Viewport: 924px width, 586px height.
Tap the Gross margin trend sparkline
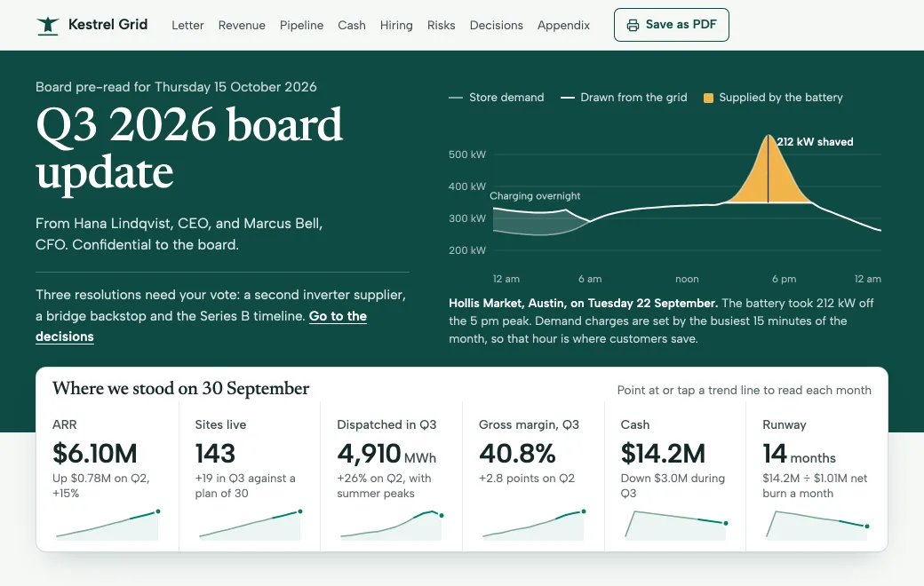tap(533, 524)
